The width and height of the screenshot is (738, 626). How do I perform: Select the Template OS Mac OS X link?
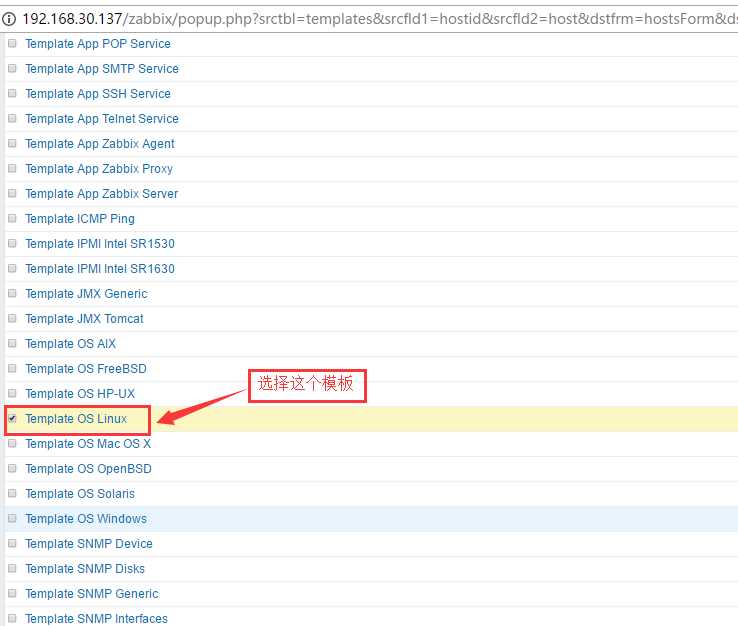88,443
